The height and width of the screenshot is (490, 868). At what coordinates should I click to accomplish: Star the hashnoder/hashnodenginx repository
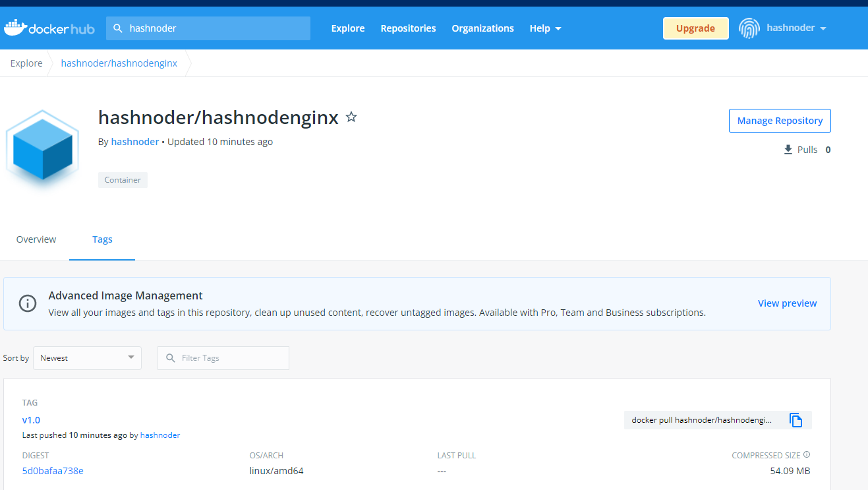(351, 117)
